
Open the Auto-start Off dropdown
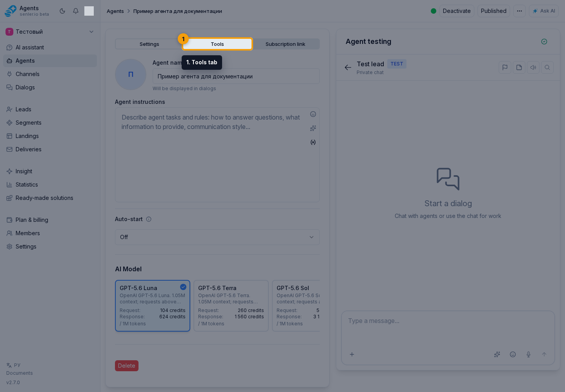pos(217,237)
